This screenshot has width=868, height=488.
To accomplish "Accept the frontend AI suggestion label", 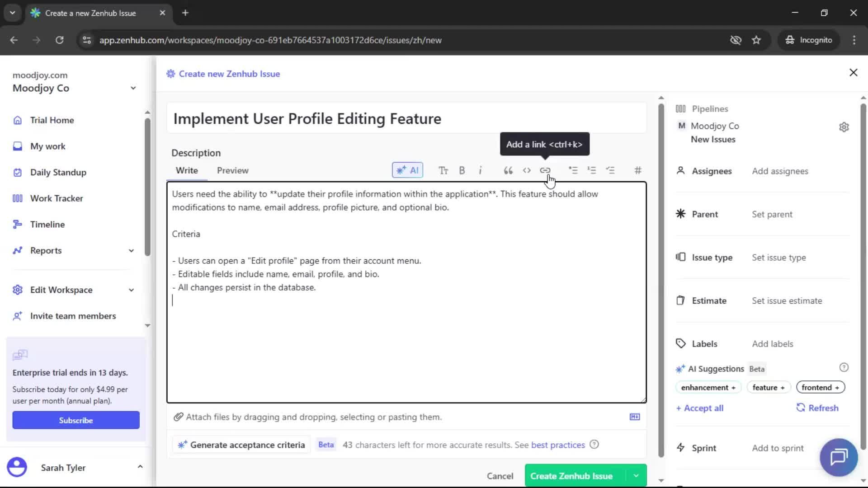I will [x=820, y=387].
